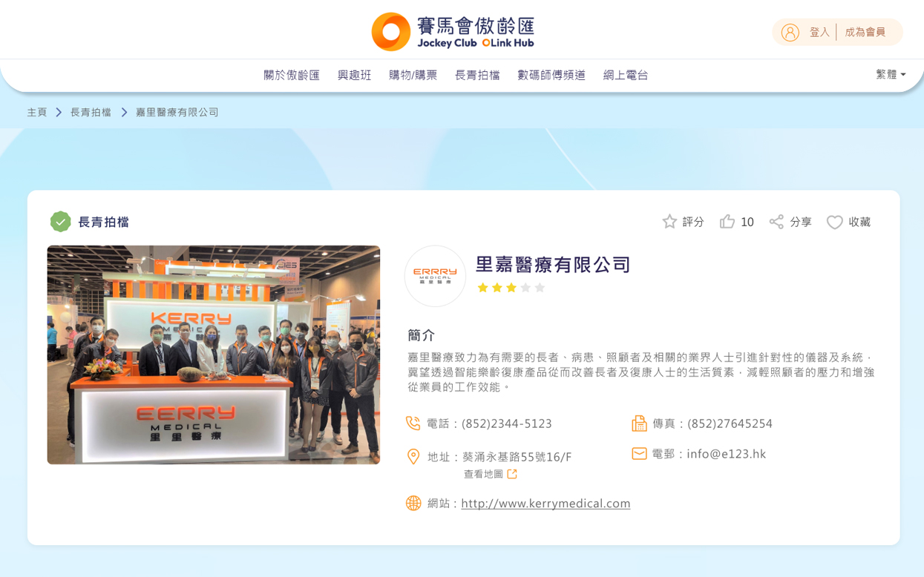Click the user profile icon beside 登入
Viewport: 924px width, 577px height.
(x=790, y=33)
